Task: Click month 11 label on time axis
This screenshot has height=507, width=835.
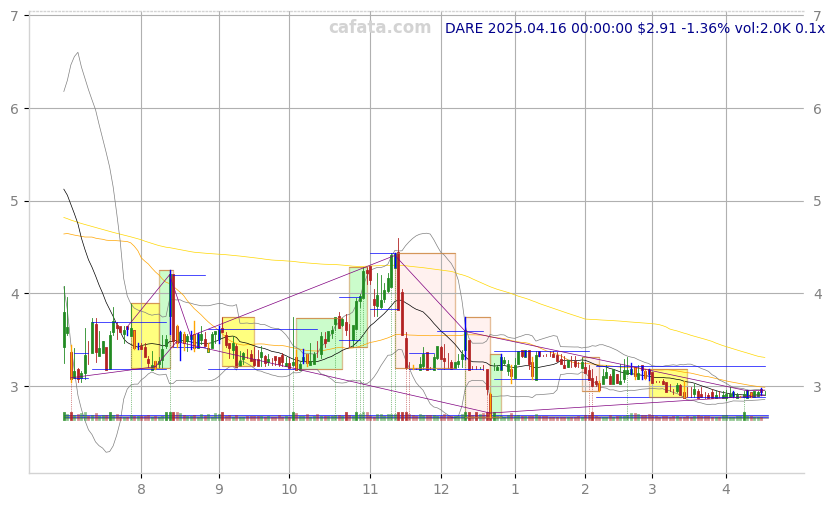Action: [370, 489]
